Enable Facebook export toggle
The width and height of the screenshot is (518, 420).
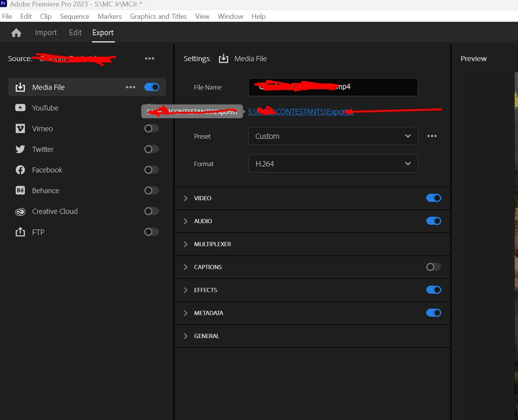pos(152,170)
